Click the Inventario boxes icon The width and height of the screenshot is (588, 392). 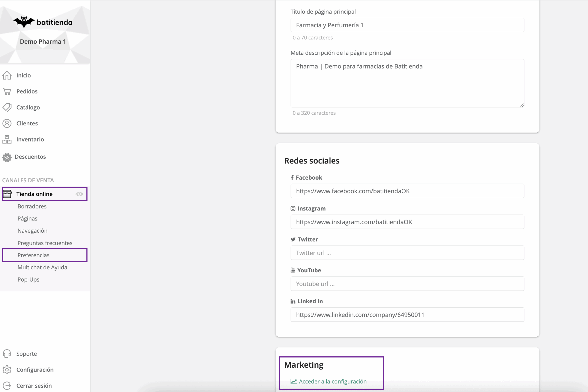coord(7,139)
